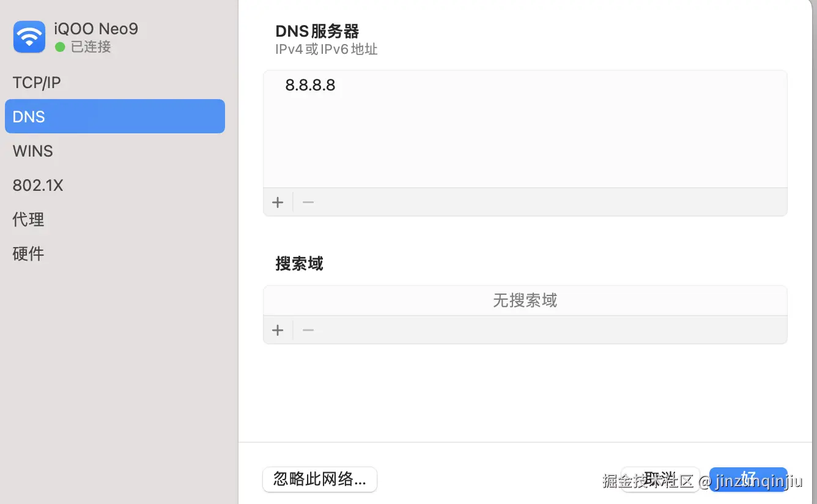The height and width of the screenshot is (504, 817).
Task: Click the plus icon to add DNS server
Action: point(278,202)
